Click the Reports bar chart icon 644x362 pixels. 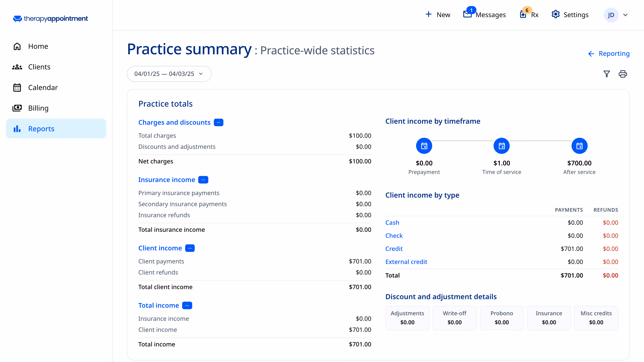pos(17,129)
